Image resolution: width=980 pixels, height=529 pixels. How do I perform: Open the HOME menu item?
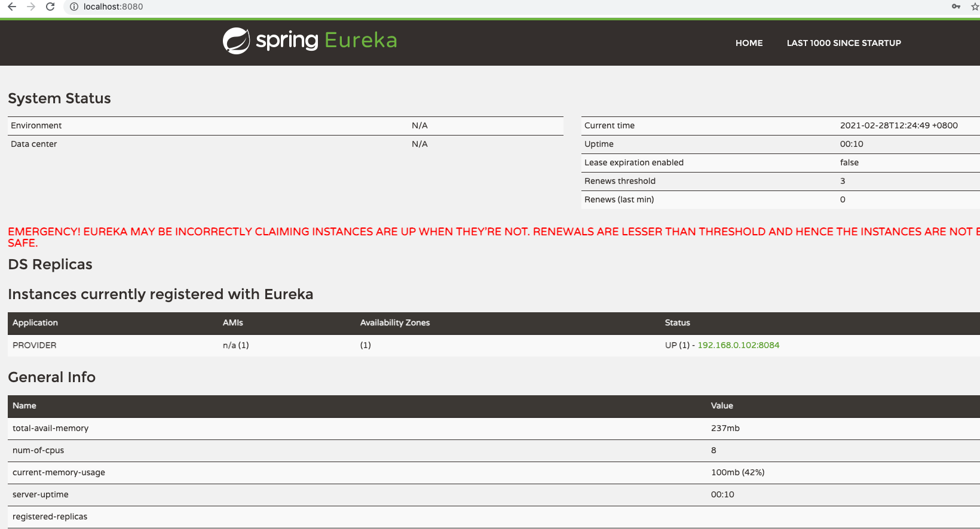(749, 43)
